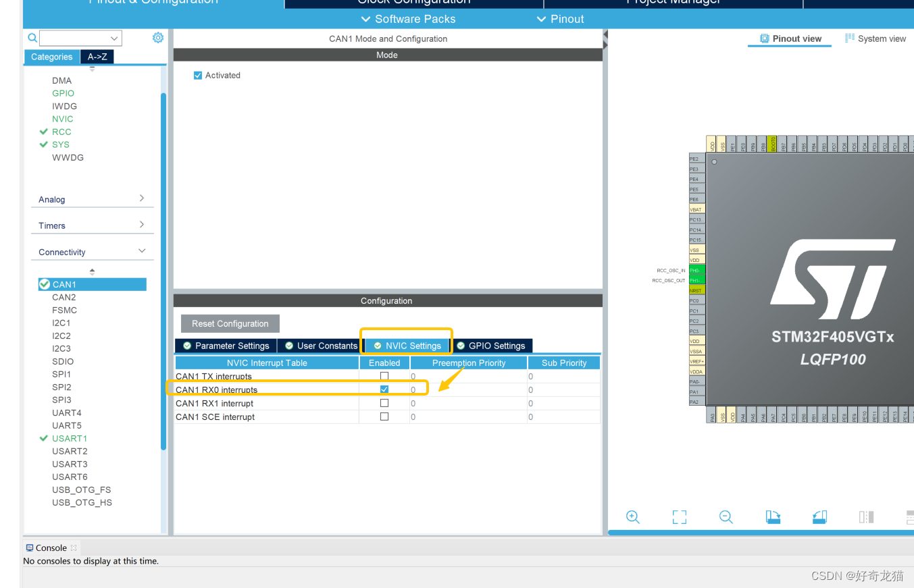Image resolution: width=914 pixels, height=588 pixels.
Task: Select USART1 under Connectivity
Action: click(70, 438)
